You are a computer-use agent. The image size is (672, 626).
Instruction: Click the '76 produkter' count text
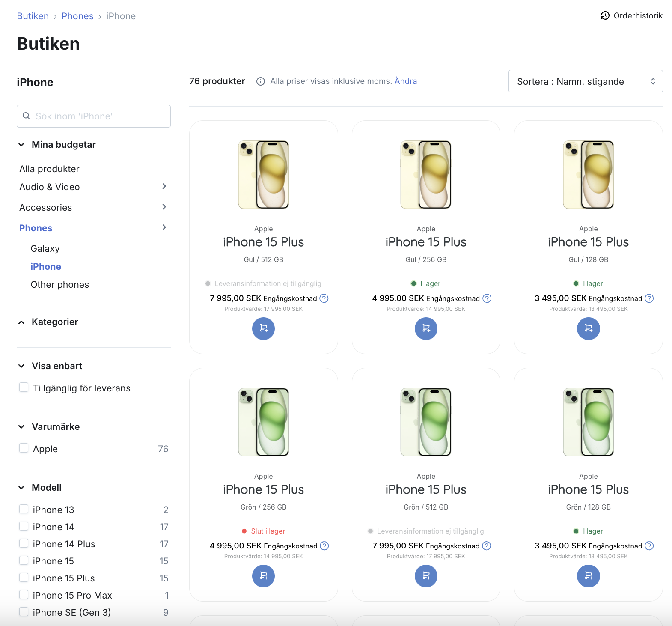(x=217, y=81)
